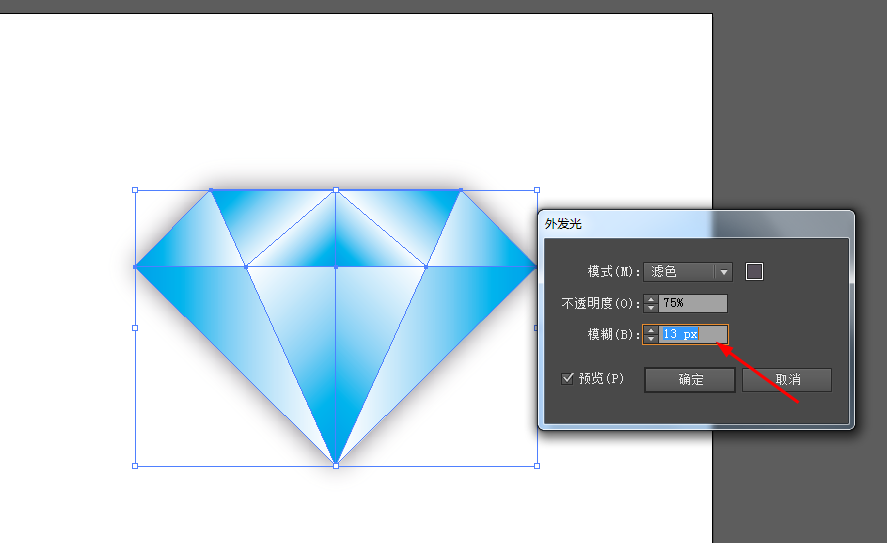The width and height of the screenshot is (887, 543).
Task: Click the 不透明度 75% input field
Action: [692, 303]
